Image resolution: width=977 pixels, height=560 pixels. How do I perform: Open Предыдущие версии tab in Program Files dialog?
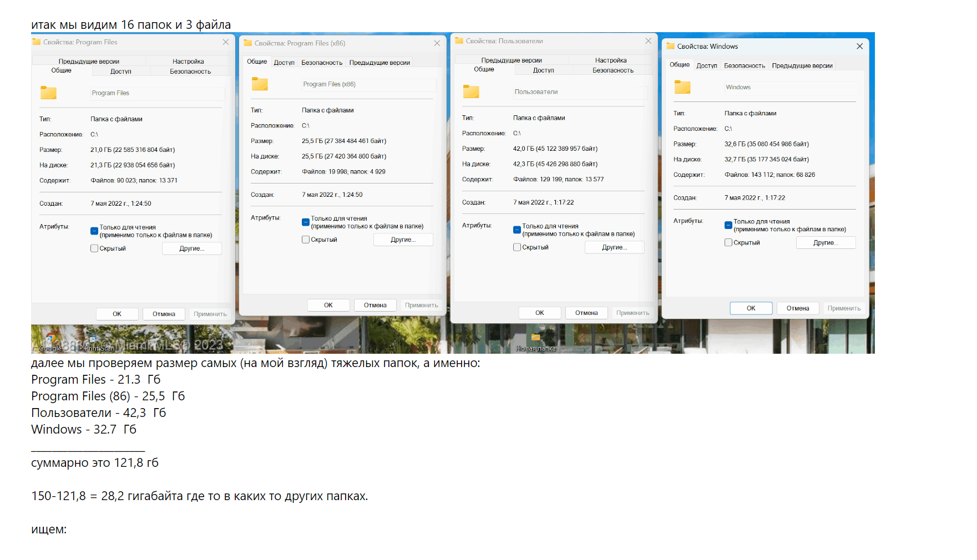tap(89, 61)
